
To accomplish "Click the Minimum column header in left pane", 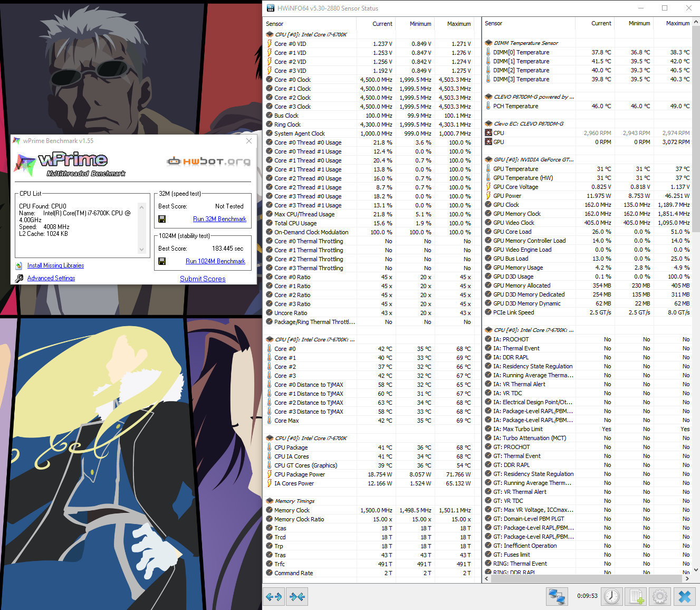I will coord(415,24).
